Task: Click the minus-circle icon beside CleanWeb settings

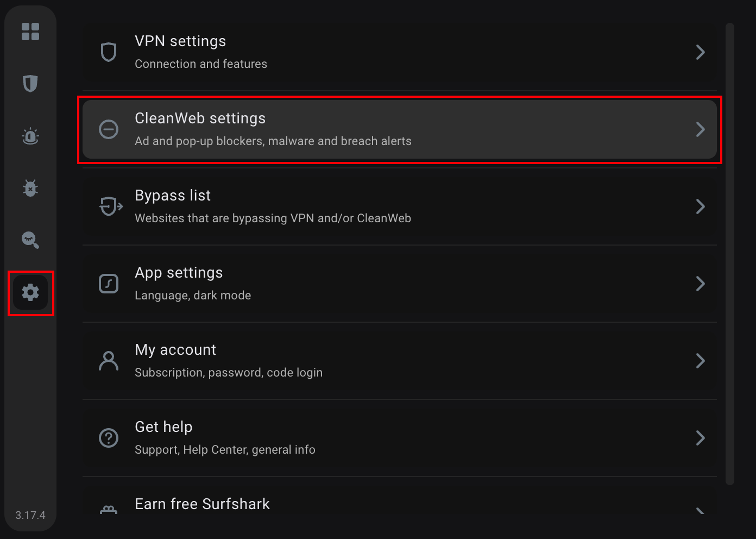Action: (109, 129)
